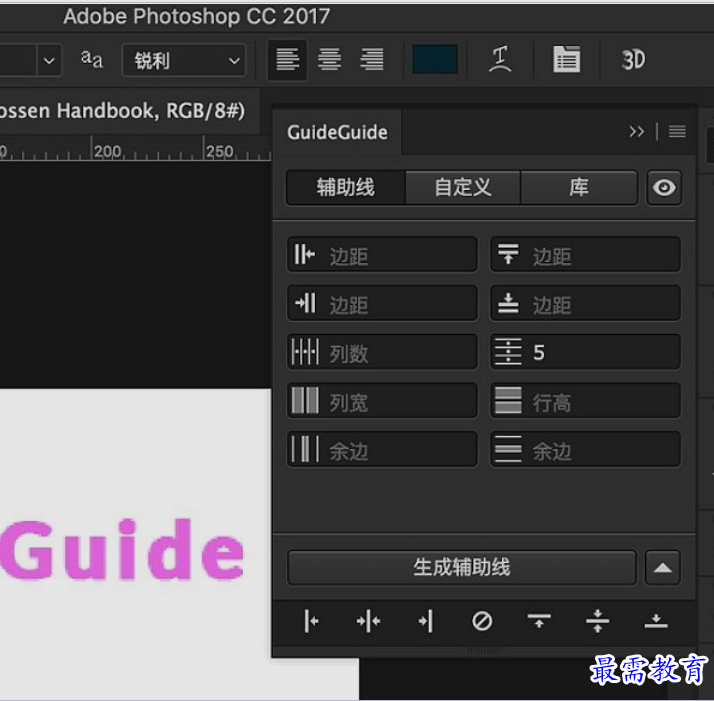Click the top margin 边距 field
Image resolution: width=714 pixels, height=701 pixels.
tap(586, 254)
